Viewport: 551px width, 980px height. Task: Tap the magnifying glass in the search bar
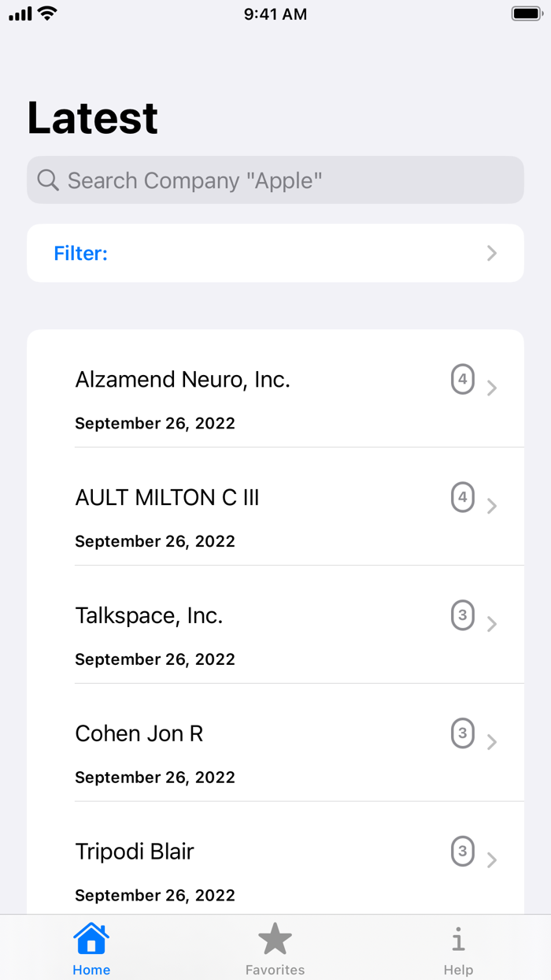pos(47,180)
